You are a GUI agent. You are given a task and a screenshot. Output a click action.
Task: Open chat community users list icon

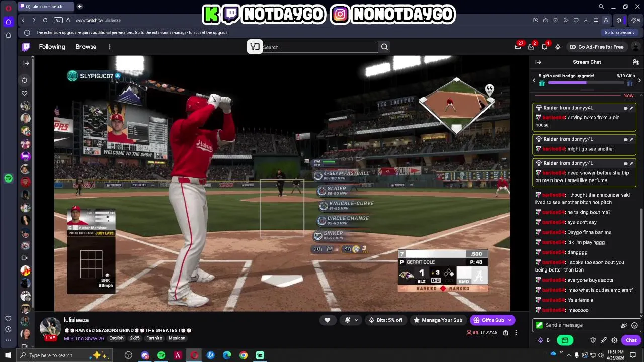point(635,62)
